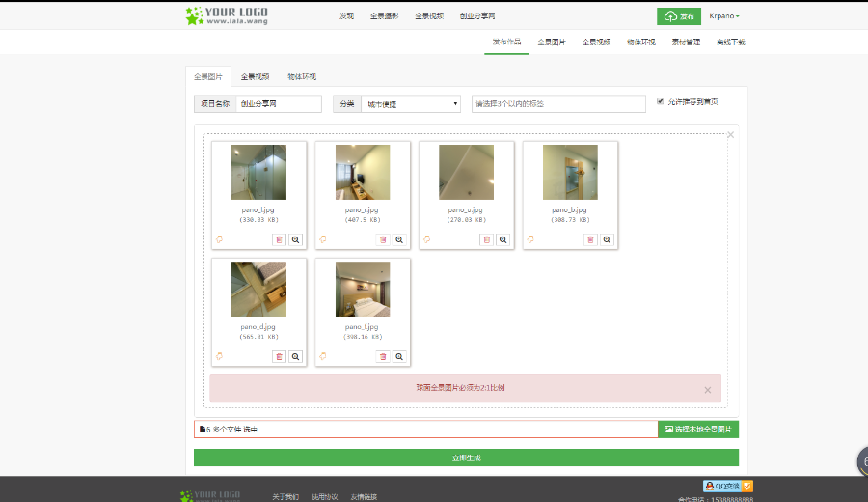The image size is (868, 502).
Task: Click the (330.83 KB) size label
Action: click(258, 220)
